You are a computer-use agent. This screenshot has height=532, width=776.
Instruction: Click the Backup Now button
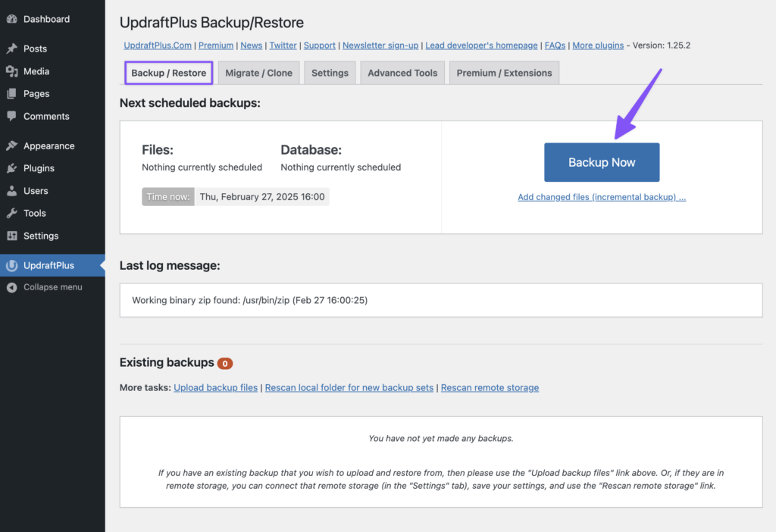pos(602,162)
